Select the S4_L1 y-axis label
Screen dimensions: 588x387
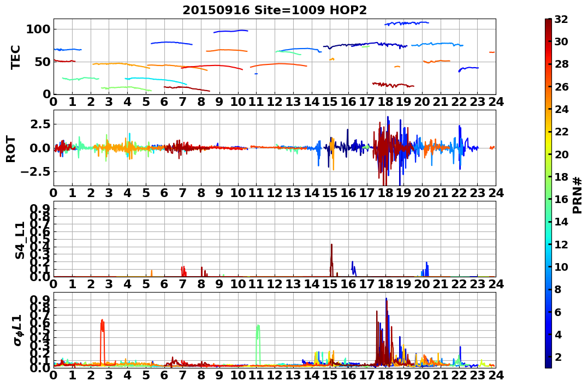[x=20, y=240]
